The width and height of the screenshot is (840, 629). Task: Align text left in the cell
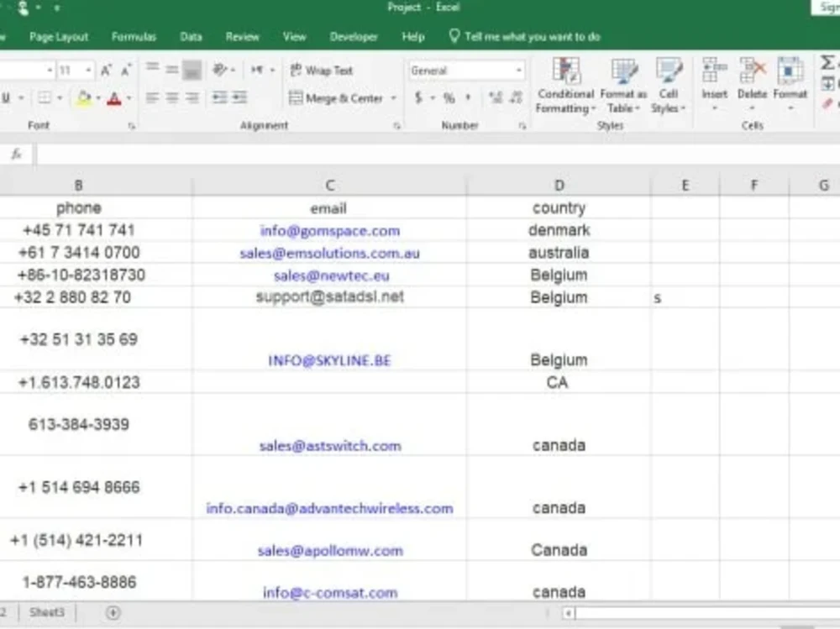(x=153, y=98)
